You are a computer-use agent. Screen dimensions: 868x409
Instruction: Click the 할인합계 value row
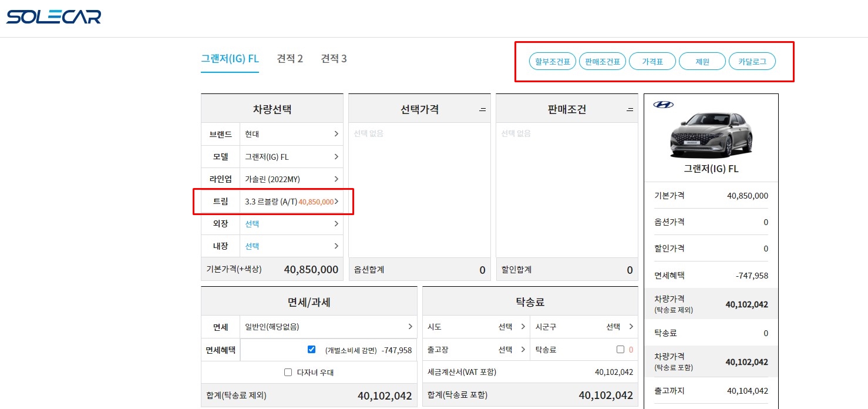click(x=567, y=270)
